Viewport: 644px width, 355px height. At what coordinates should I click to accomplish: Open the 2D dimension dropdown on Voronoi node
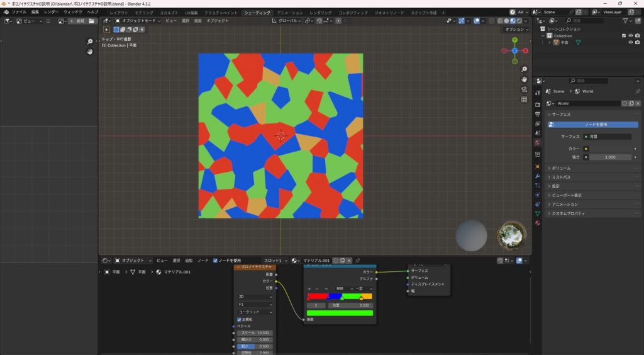[x=255, y=296]
